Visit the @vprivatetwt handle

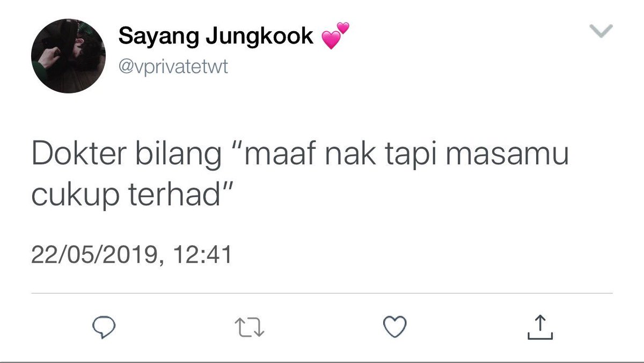point(173,67)
